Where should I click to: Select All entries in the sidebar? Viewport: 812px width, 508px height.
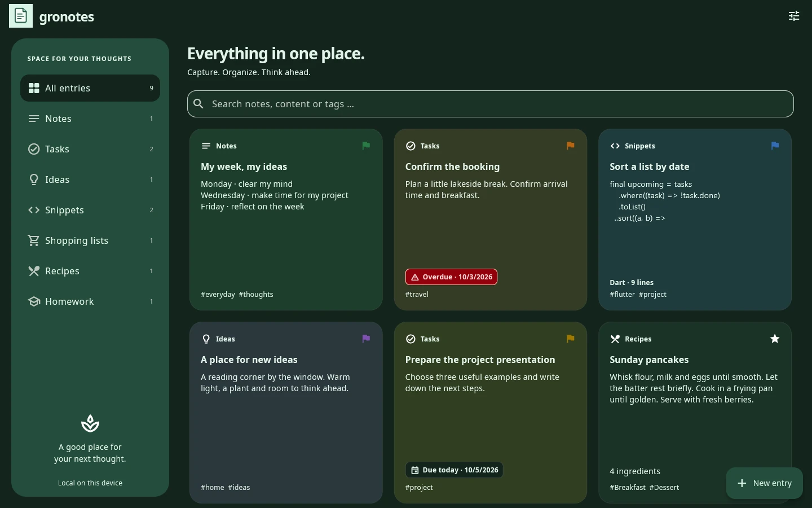pyautogui.click(x=90, y=88)
